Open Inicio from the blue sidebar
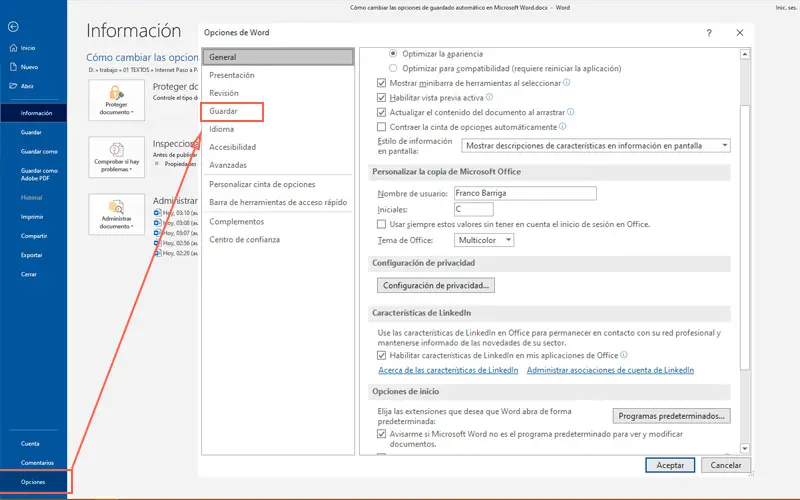800x500 pixels. coord(23,48)
